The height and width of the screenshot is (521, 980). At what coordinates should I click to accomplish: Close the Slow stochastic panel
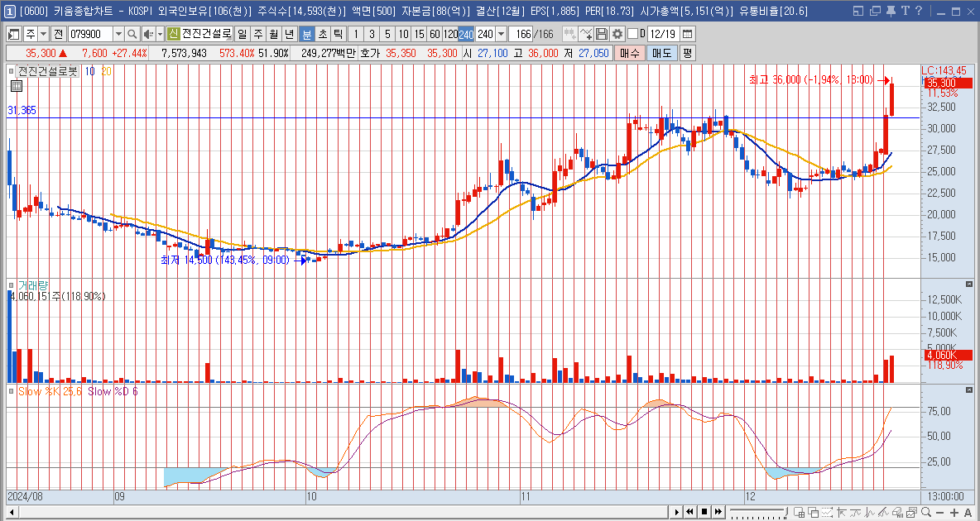968,391
